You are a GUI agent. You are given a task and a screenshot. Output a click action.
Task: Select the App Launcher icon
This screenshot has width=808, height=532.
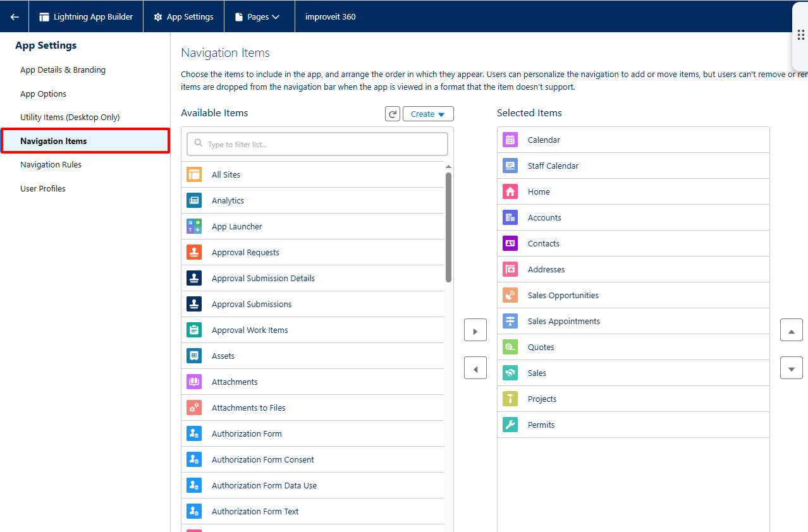194,226
